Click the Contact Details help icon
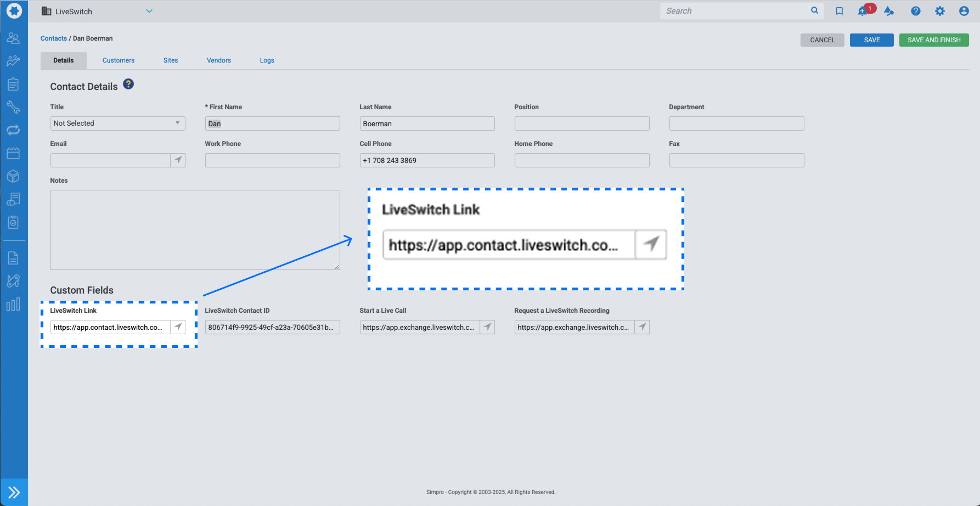The image size is (980, 506). [128, 85]
